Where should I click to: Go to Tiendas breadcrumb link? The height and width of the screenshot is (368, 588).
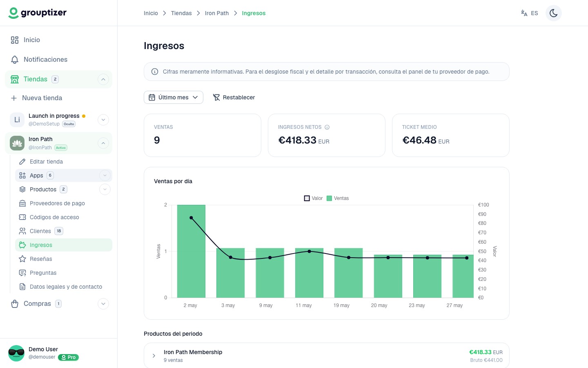[181, 13]
